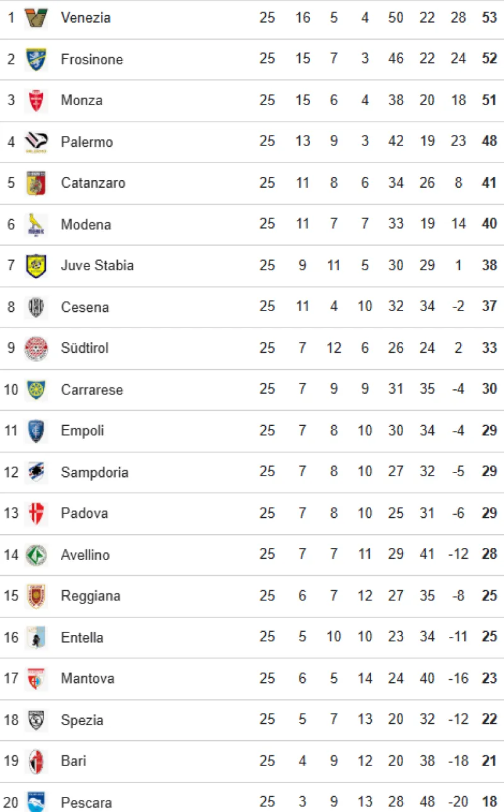
Task: Click the Catanzaro crest icon
Action: [36, 183]
